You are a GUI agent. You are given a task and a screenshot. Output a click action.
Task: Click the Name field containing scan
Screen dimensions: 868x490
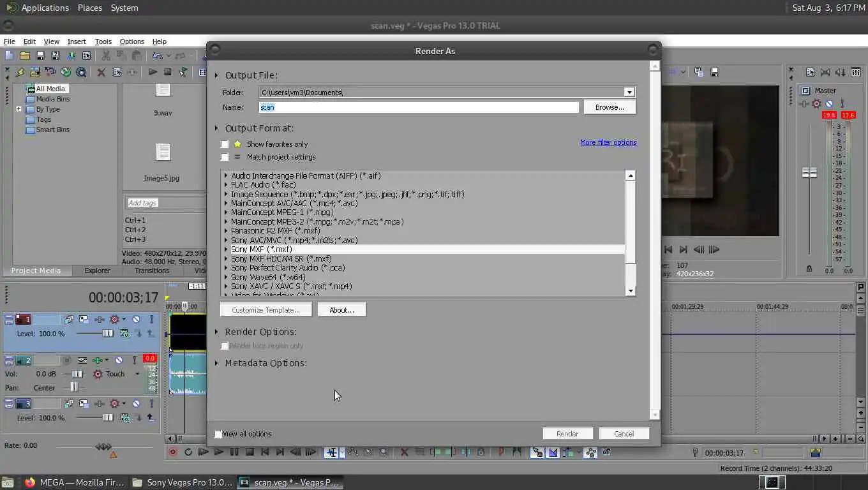pyautogui.click(x=419, y=107)
